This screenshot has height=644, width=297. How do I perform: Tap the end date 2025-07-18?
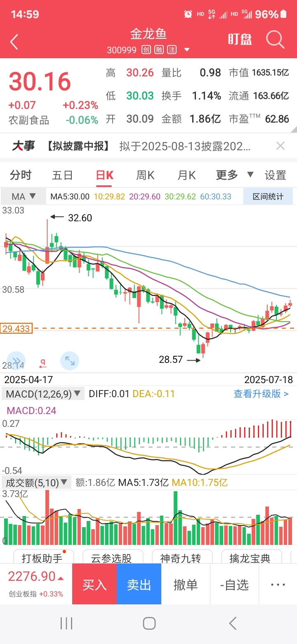coord(269,379)
